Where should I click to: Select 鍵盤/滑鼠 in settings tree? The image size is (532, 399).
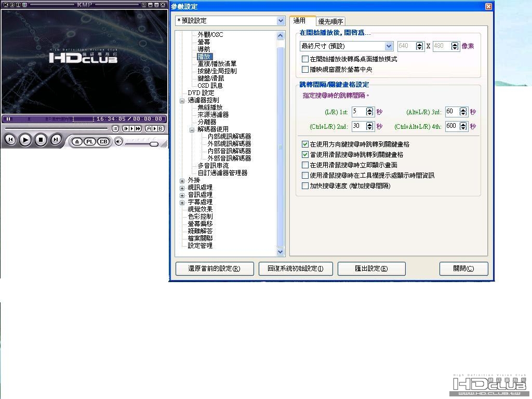pos(211,78)
